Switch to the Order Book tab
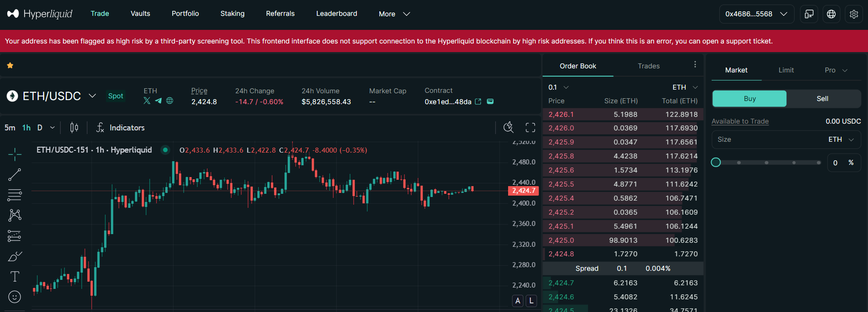The height and width of the screenshot is (312, 868). click(x=578, y=66)
